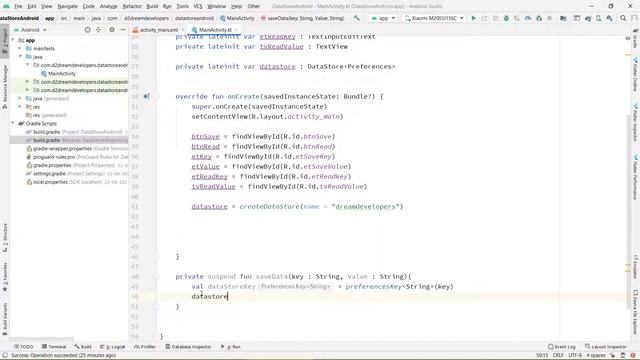Run the app with green play button
Viewport: 640px width, 360px height.
tap(473, 18)
